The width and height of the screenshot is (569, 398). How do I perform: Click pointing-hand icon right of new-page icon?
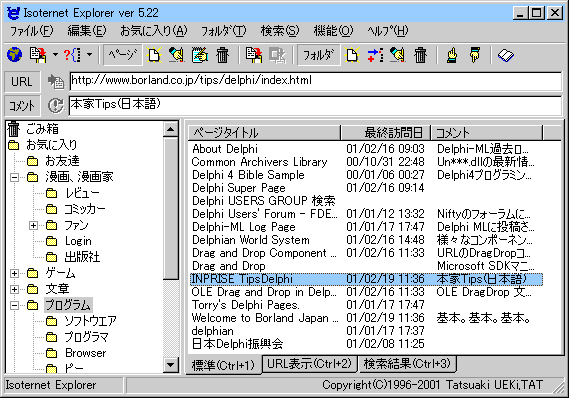pos(177,55)
